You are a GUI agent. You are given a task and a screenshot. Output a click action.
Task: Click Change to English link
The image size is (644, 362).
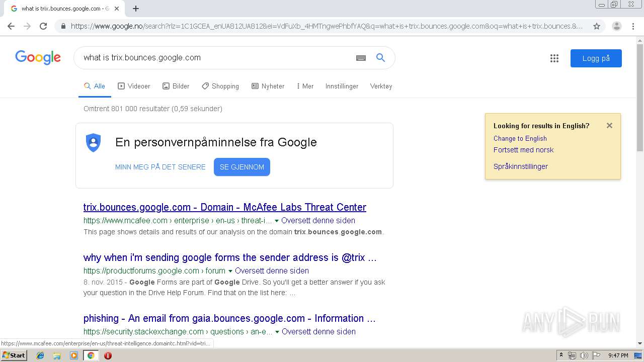click(x=520, y=138)
